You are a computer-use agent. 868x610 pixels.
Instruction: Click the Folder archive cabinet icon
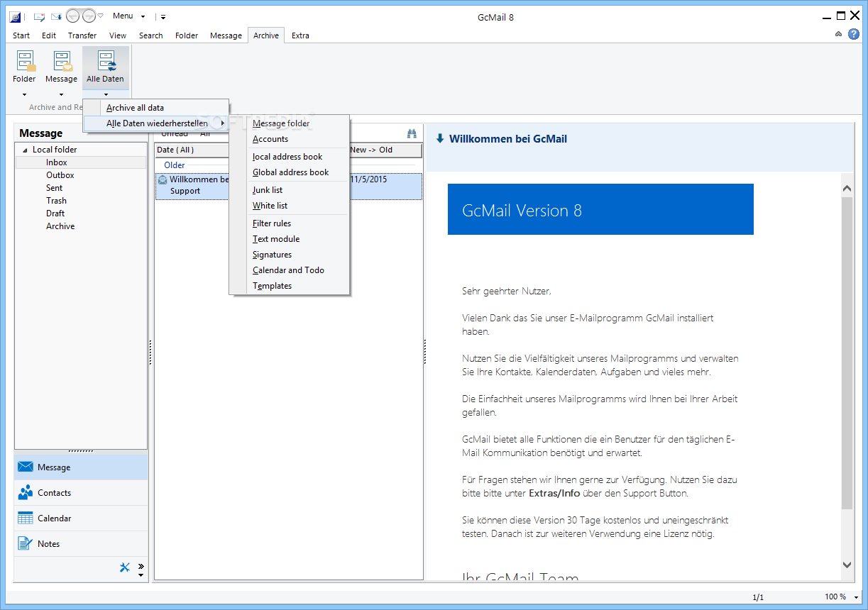pyautogui.click(x=26, y=61)
